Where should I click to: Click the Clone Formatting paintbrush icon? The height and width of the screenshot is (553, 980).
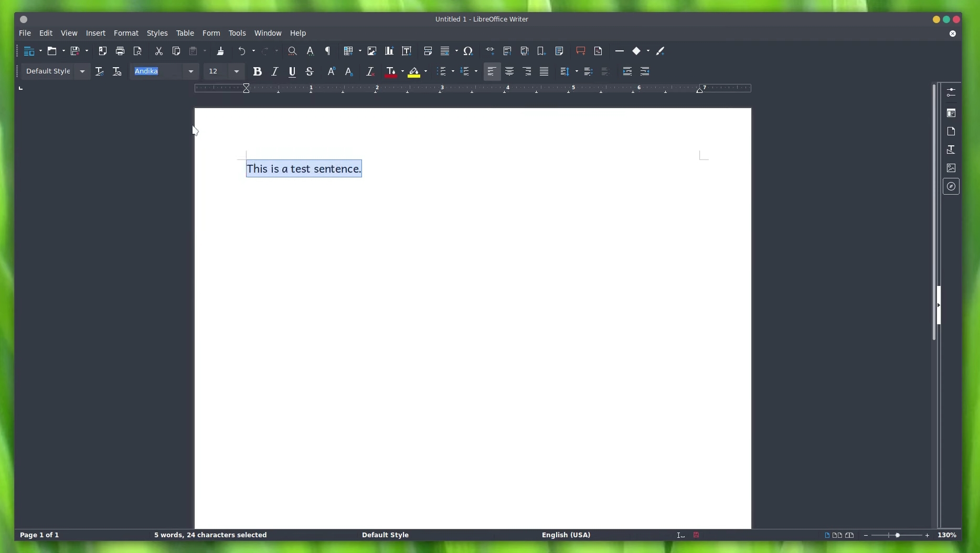[x=221, y=51]
